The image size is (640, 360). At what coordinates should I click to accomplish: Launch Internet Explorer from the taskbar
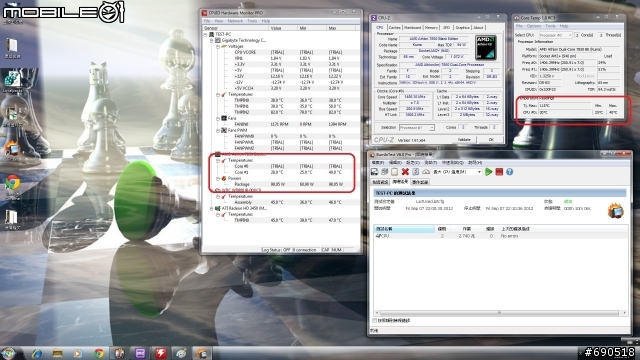[37, 353]
